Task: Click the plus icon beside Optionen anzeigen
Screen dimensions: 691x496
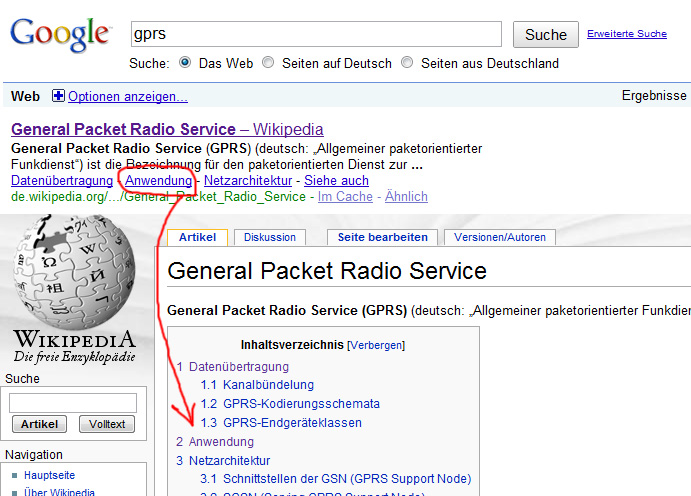Action: 58,96
